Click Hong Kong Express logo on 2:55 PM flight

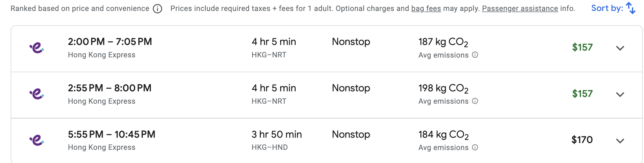click(x=37, y=94)
